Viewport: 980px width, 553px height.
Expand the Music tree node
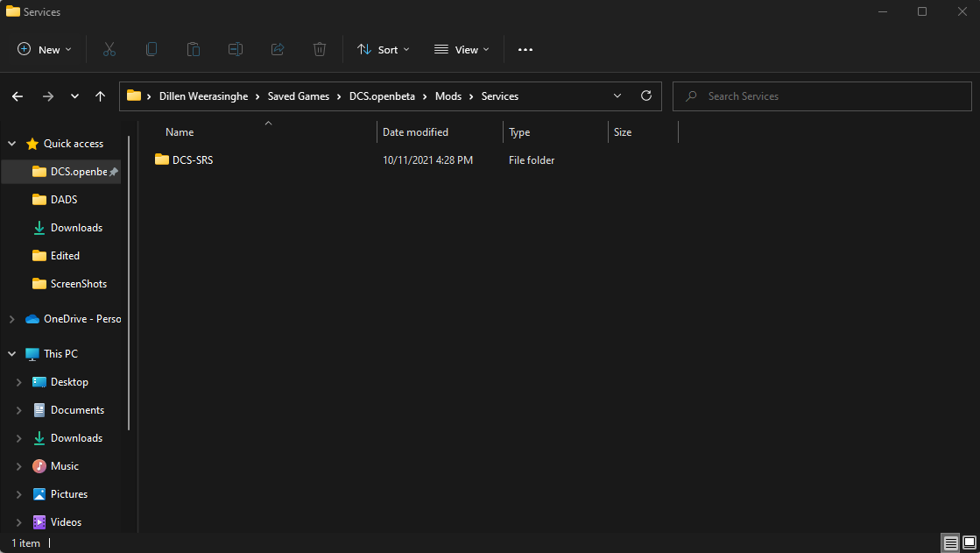[x=18, y=466]
